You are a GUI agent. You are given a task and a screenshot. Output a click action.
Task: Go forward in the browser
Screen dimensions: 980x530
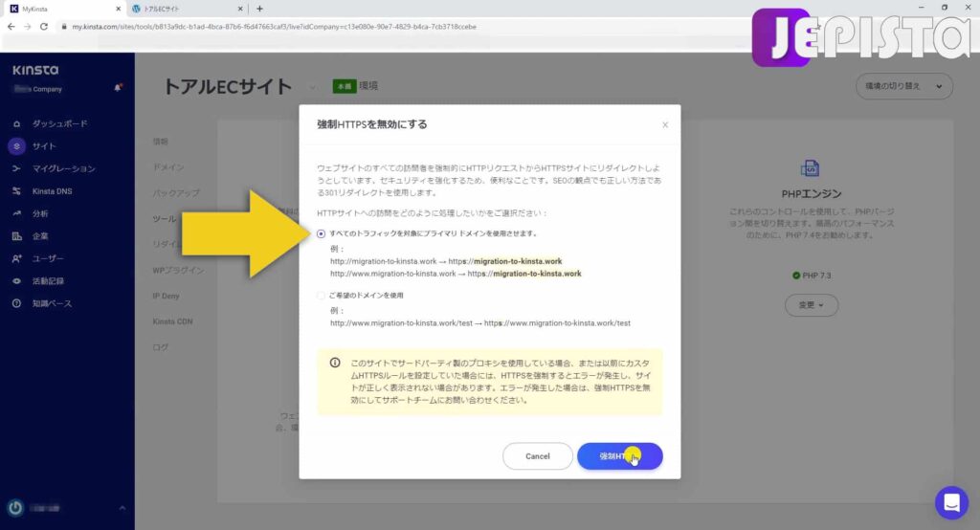pyautogui.click(x=27, y=27)
